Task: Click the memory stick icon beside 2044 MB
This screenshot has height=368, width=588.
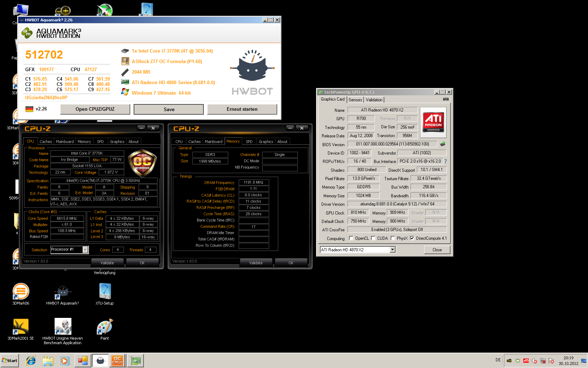Action: click(x=125, y=72)
